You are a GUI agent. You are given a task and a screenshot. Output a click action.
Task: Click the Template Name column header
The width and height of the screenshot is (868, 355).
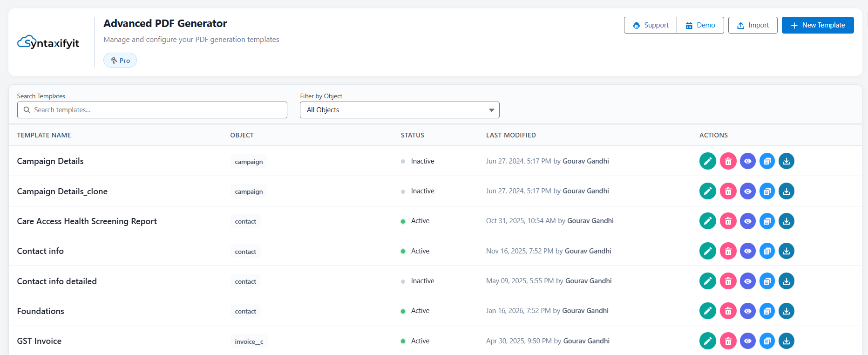[44, 135]
